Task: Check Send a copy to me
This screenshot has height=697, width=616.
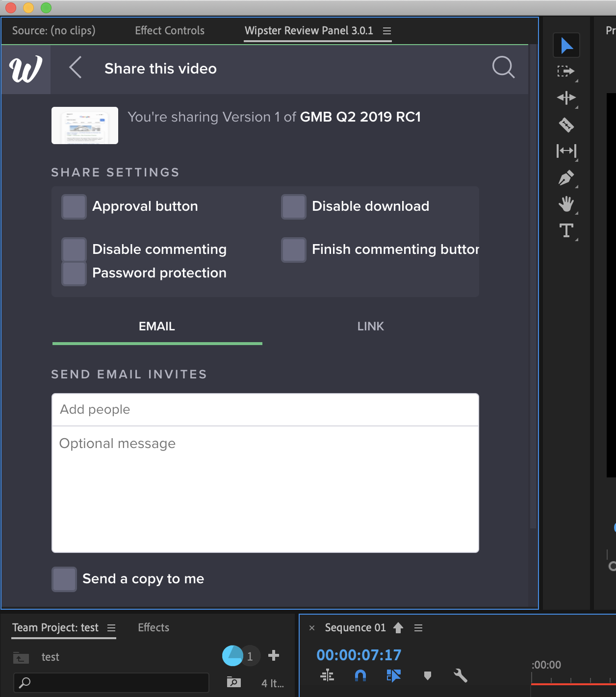Action: [64, 579]
